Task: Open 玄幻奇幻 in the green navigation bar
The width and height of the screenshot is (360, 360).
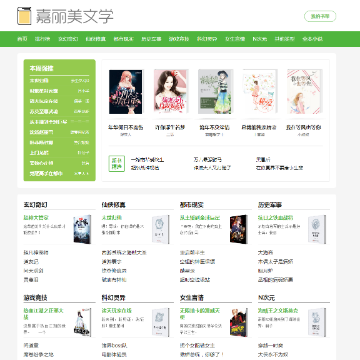Action: coord(68,39)
